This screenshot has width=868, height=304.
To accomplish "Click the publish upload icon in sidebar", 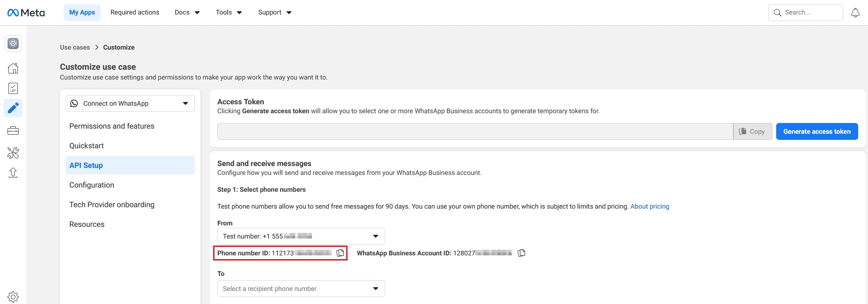I will pos(13,173).
